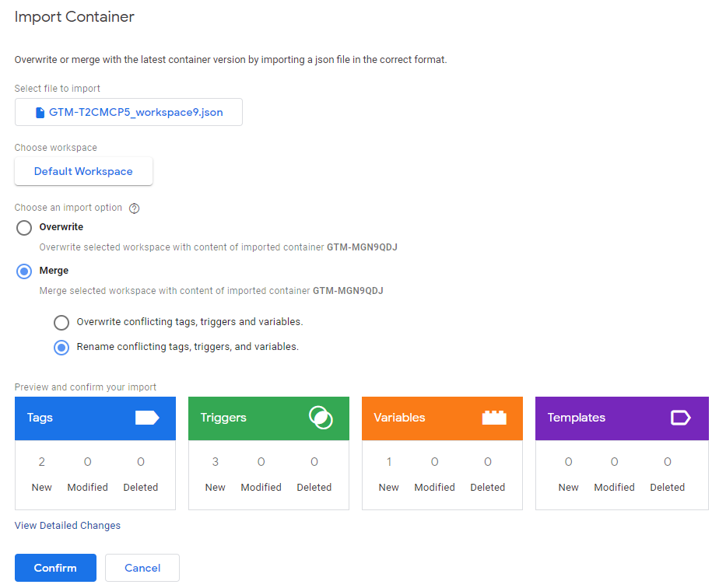Viewport: 719px width, 588px height.
Task: Open the Default Workspace selector
Action: click(x=83, y=171)
